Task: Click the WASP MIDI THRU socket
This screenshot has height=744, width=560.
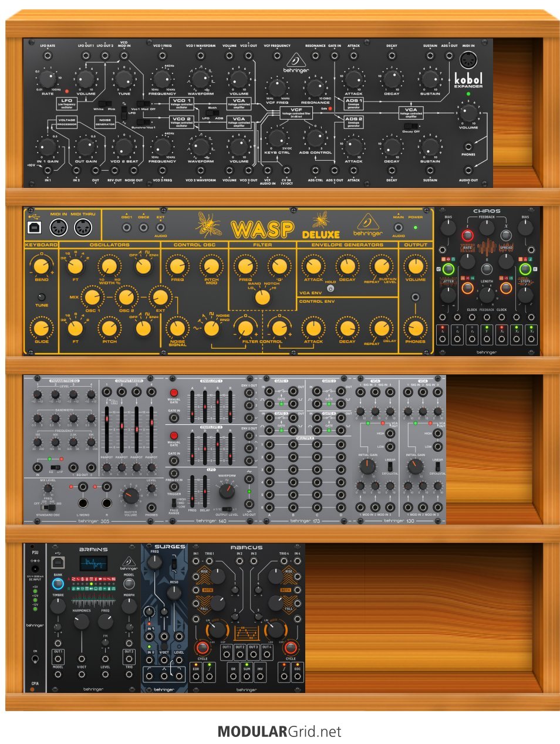Action: pos(83,228)
